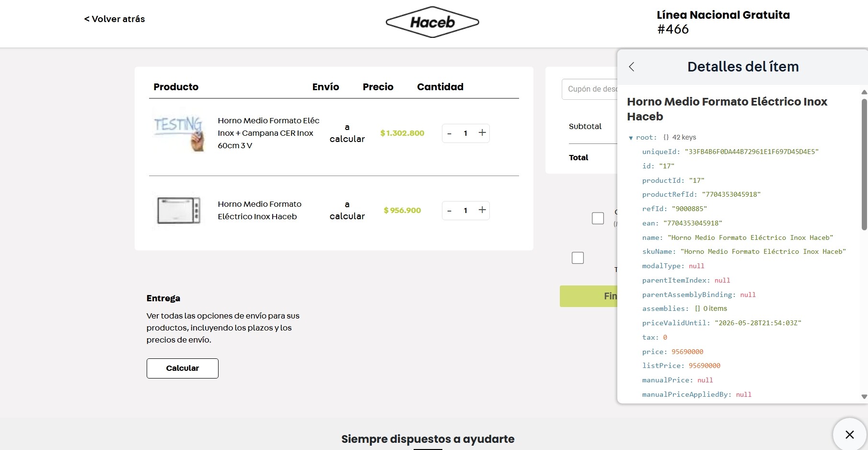This screenshot has width=868, height=450.
Task: Click the Detalles del ítem panel title
Action: click(x=743, y=67)
